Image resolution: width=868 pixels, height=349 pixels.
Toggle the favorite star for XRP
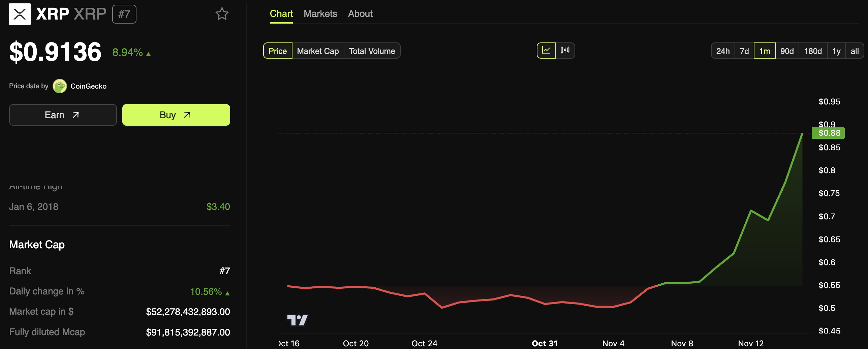(x=222, y=14)
